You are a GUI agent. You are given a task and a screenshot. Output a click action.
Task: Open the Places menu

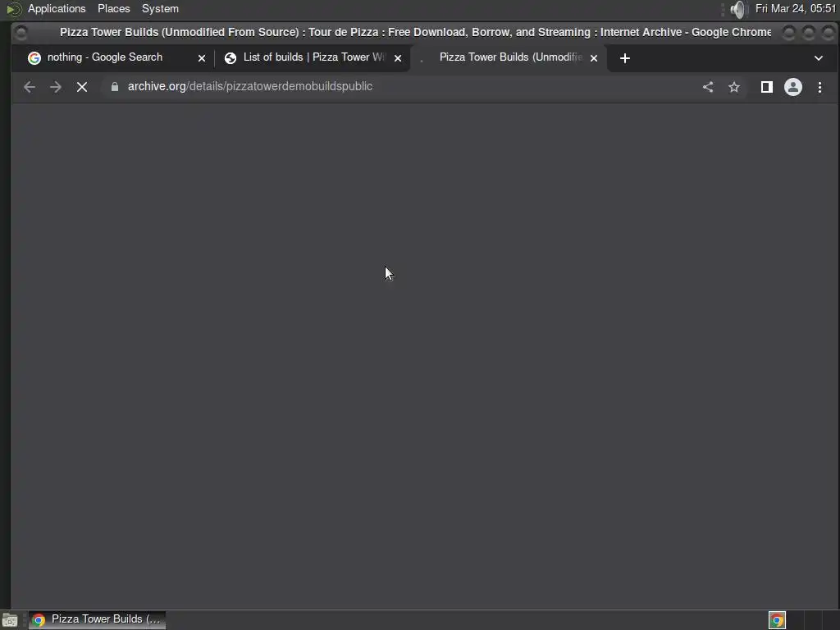click(113, 8)
